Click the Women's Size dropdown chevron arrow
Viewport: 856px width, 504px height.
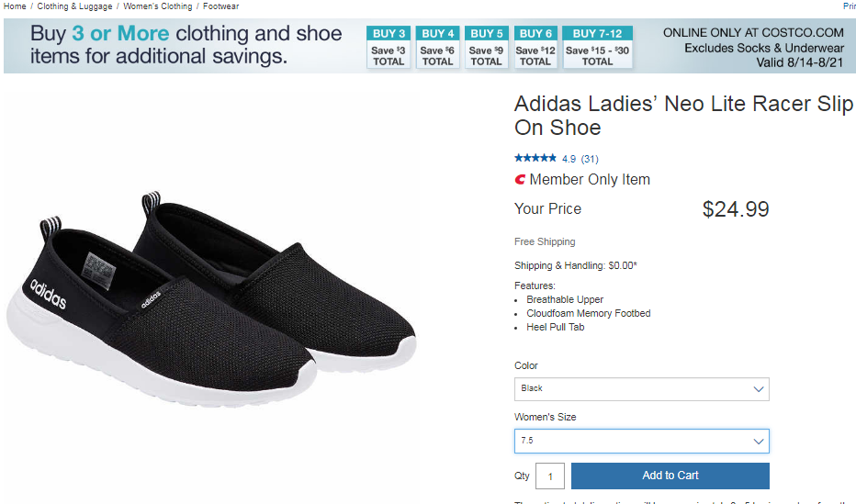759,442
